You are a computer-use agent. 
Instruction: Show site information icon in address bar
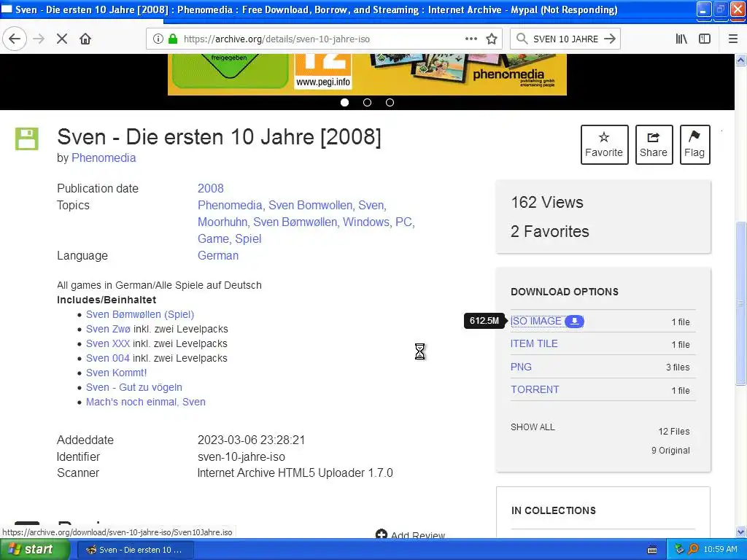158,39
